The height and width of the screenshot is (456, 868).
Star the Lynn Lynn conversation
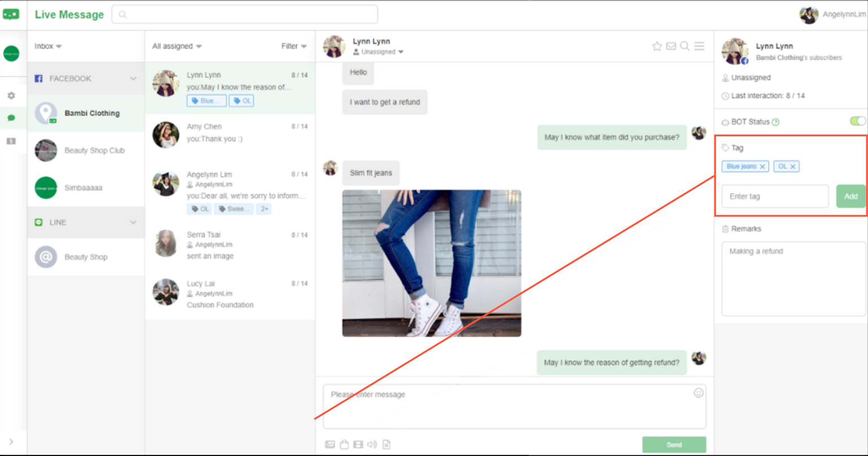coord(657,46)
